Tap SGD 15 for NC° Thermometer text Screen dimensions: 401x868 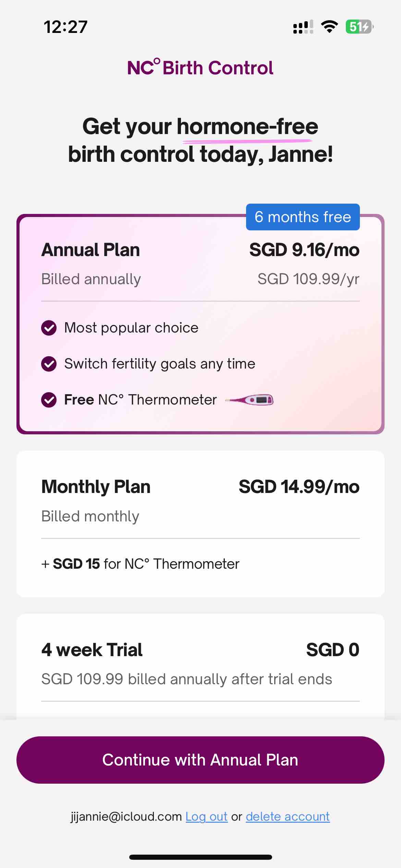click(140, 564)
